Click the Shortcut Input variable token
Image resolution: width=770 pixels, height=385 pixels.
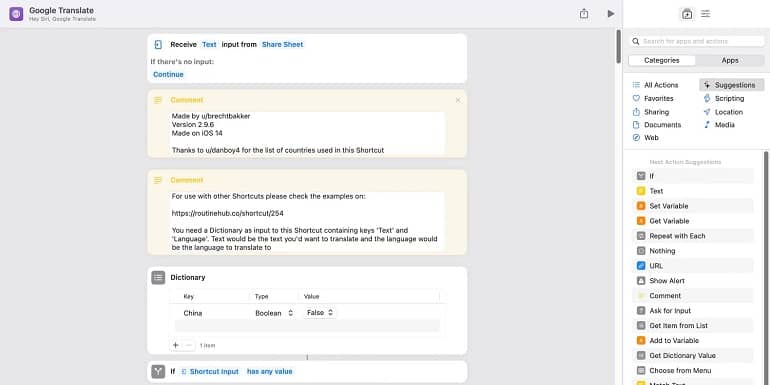click(210, 372)
